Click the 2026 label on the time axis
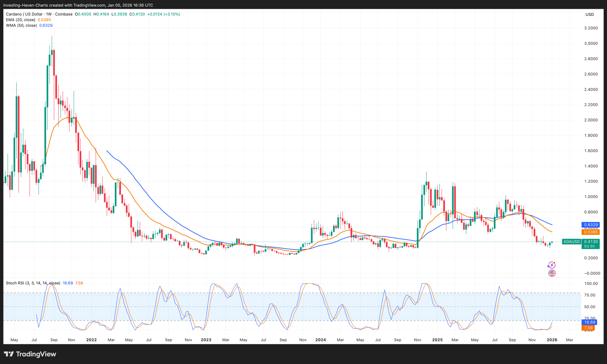 tap(552, 340)
